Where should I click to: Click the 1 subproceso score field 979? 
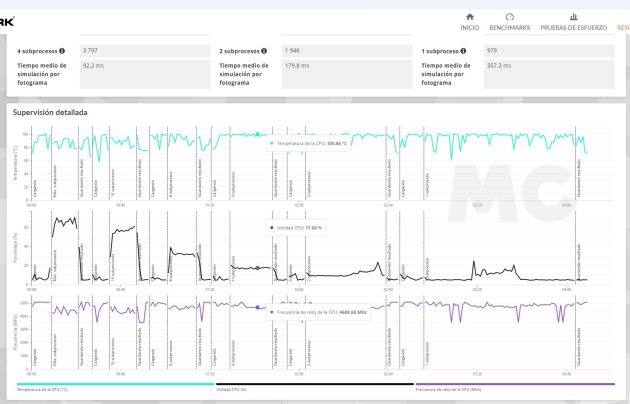(549, 51)
